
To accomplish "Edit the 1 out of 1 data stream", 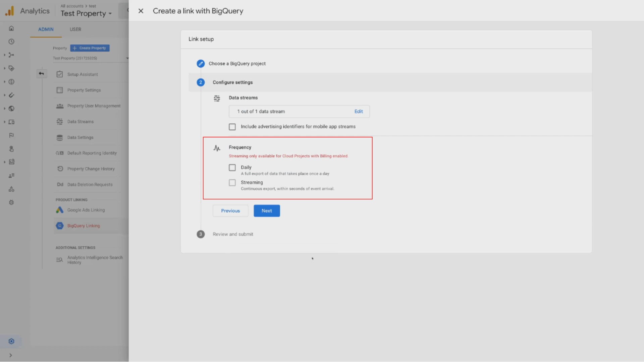I will click(359, 111).
